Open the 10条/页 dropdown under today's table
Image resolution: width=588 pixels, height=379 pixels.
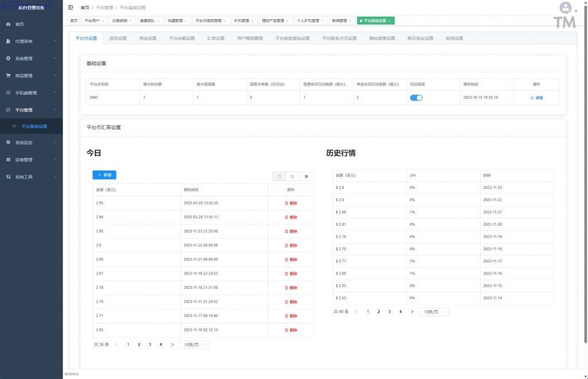[194, 345]
